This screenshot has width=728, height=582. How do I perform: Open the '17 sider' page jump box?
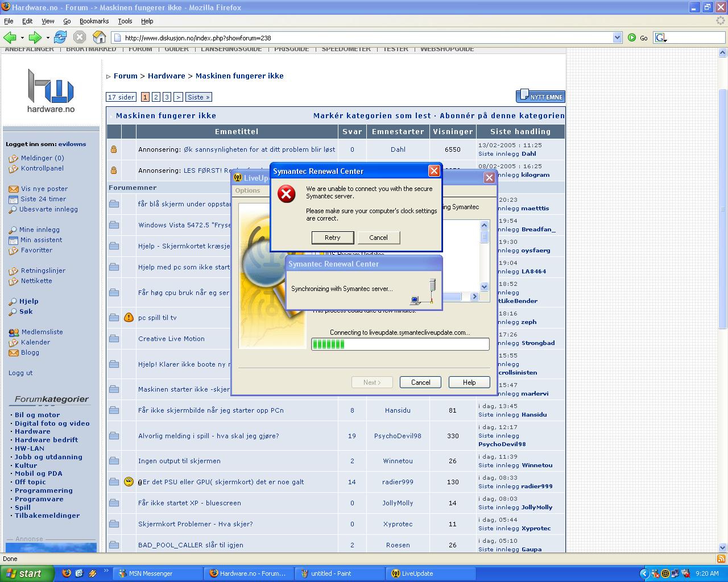(x=121, y=97)
